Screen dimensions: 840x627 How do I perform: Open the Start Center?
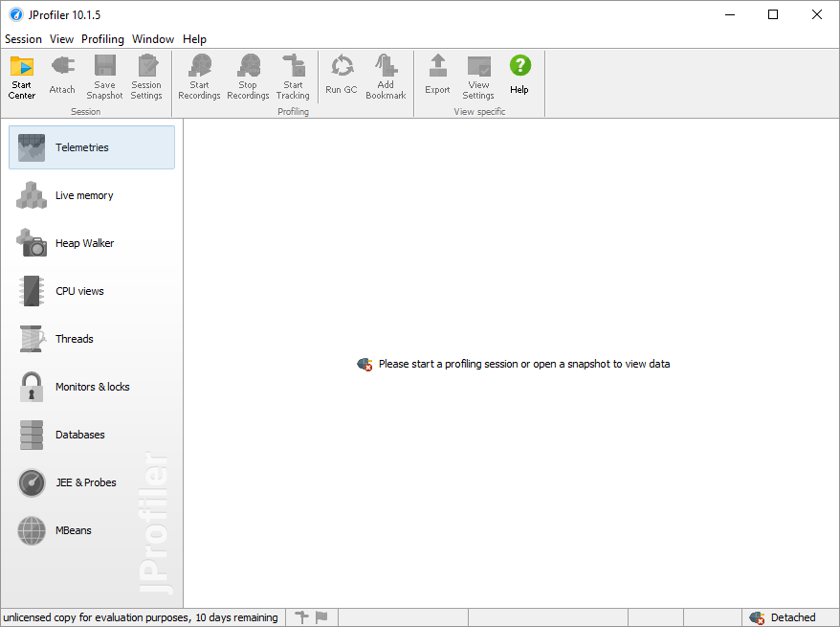pos(21,78)
